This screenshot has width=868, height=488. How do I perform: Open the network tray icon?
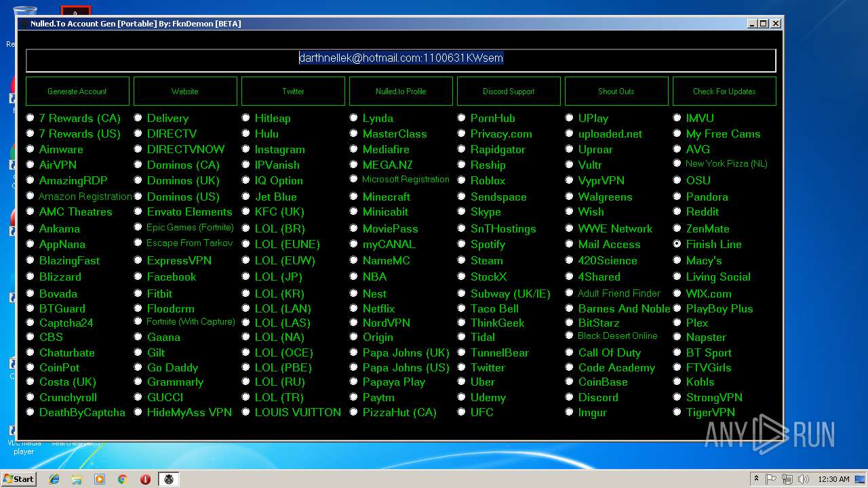click(x=787, y=479)
